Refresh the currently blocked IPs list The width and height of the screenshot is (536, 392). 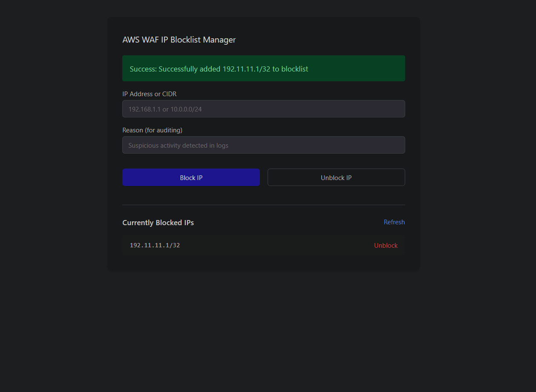pos(394,222)
